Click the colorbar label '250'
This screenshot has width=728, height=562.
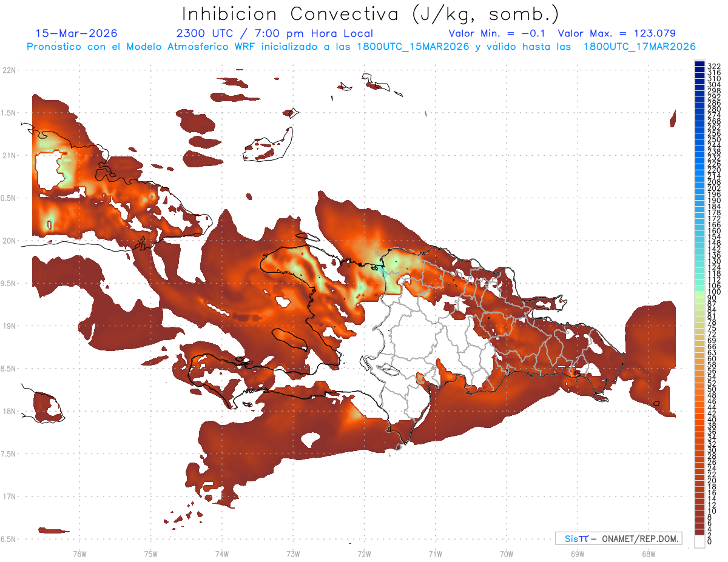pyautogui.click(x=713, y=139)
